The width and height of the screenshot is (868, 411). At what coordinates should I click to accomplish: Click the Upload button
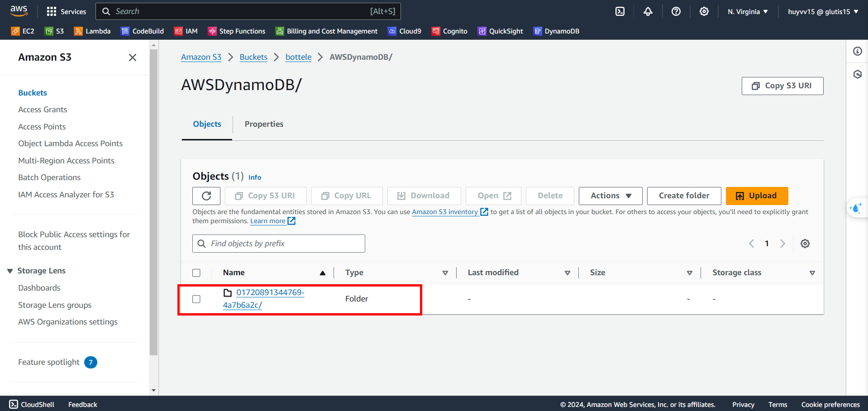[x=757, y=196]
